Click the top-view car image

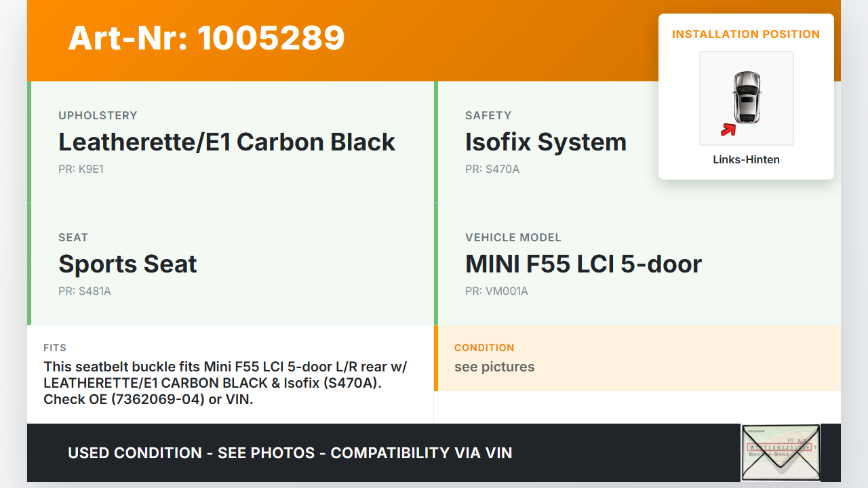point(747,97)
